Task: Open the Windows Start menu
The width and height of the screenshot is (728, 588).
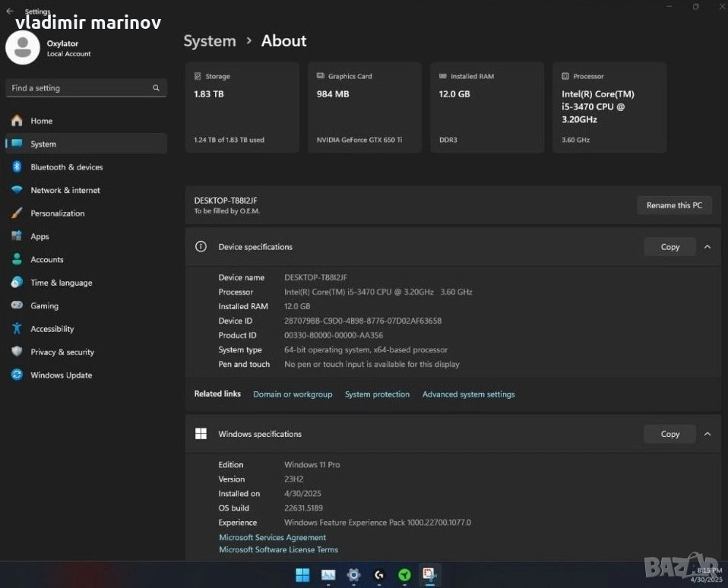Action: coord(302,574)
